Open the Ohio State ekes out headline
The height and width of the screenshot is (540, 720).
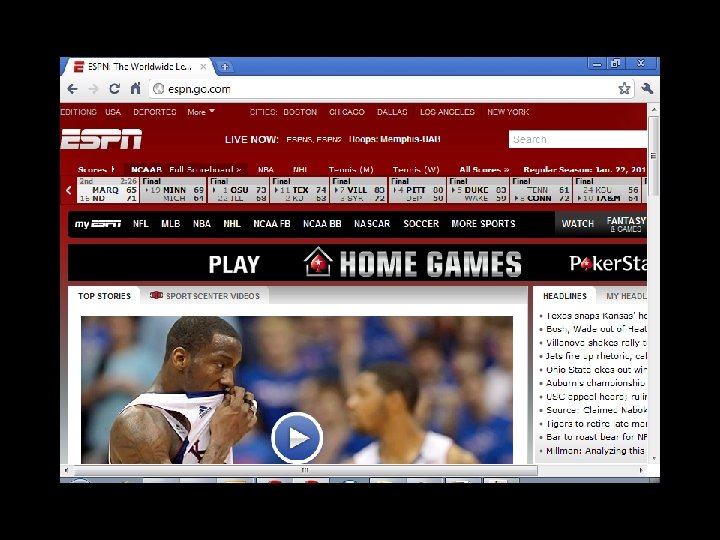pyautogui.click(x=596, y=370)
